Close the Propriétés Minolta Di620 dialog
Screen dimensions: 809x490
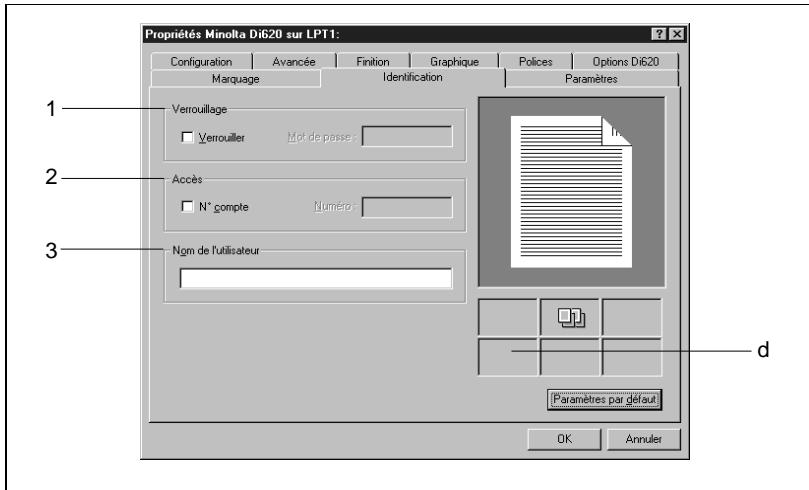677,34
